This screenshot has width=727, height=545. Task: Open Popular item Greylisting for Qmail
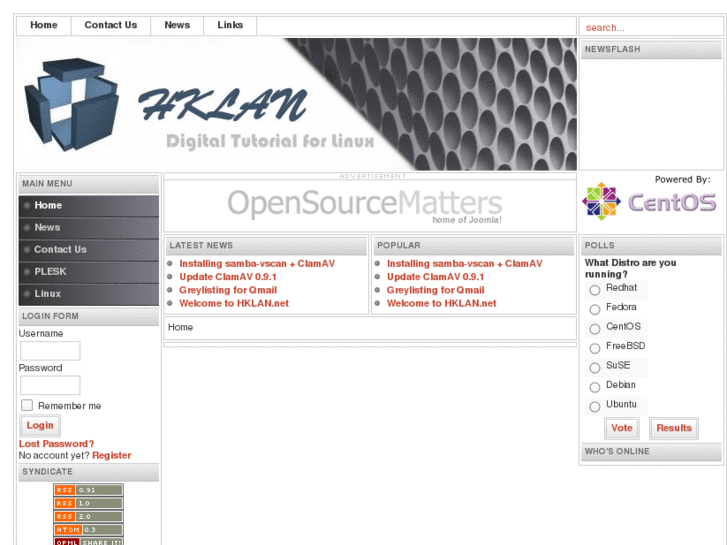(x=436, y=290)
